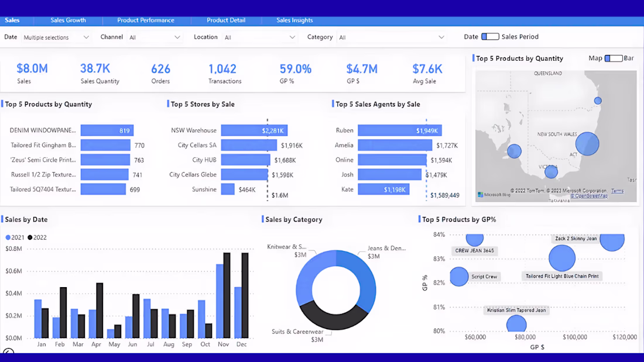Expand the Date multiple selections dropdown
This screenshot has width=644, height=362.
pyautogui.click(x=56, y=37)
